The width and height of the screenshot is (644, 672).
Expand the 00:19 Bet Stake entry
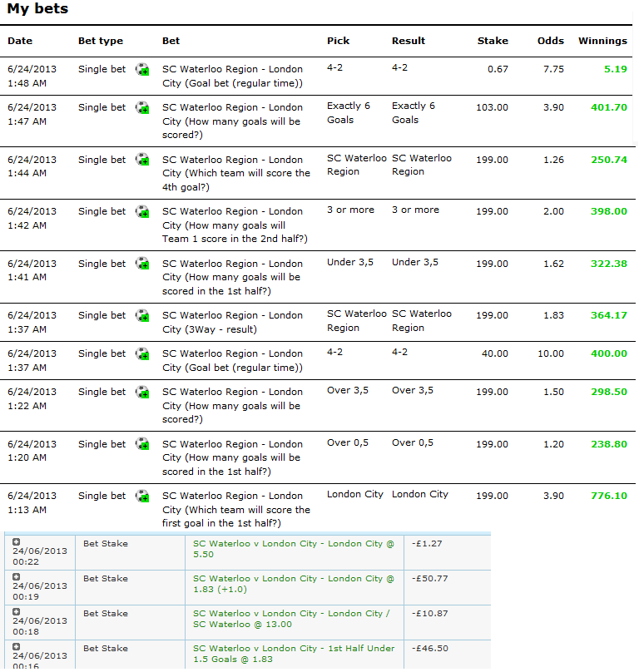[17, 577]
